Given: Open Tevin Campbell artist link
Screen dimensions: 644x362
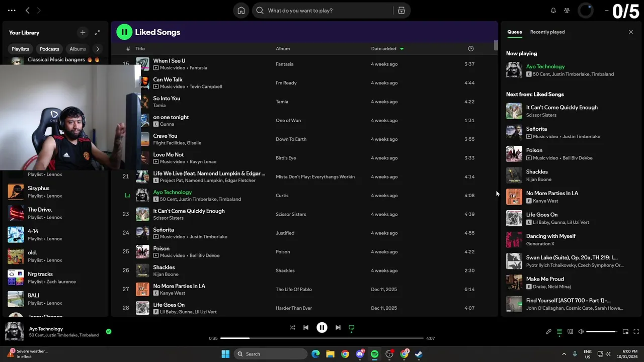Looking at the screenshot, I should click(x=206, y=86).
